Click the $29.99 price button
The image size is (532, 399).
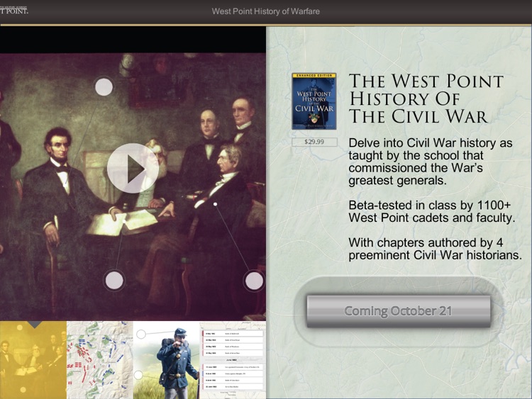(314, 142)
